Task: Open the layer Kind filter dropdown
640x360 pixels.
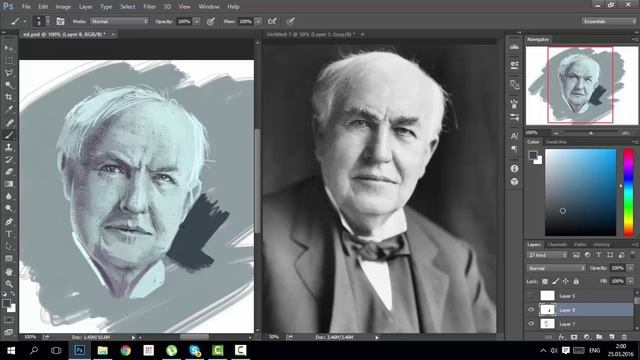Action: (548, 255)
